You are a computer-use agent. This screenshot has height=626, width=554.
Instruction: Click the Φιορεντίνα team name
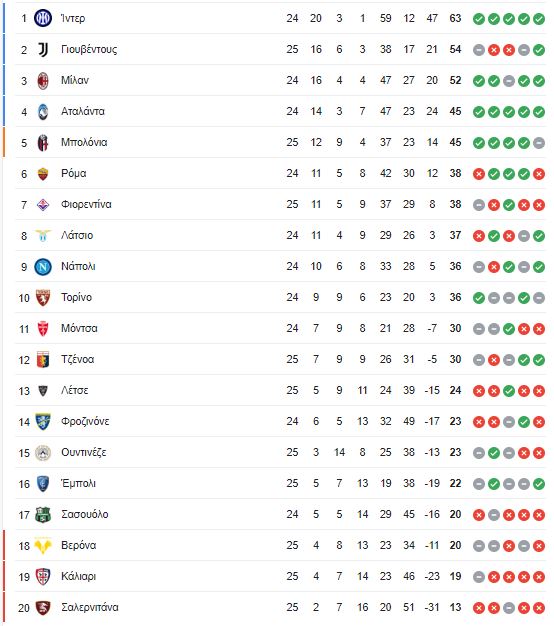pos(86,205)
